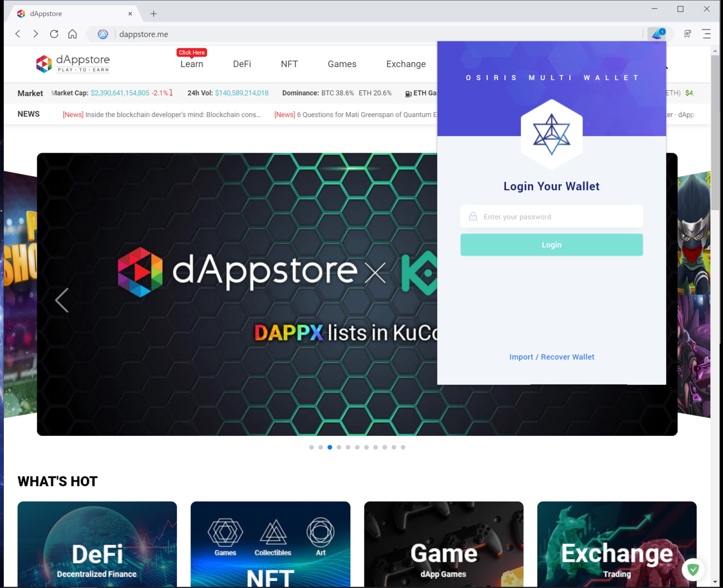Open the NFT menu

tap(289, 64)
